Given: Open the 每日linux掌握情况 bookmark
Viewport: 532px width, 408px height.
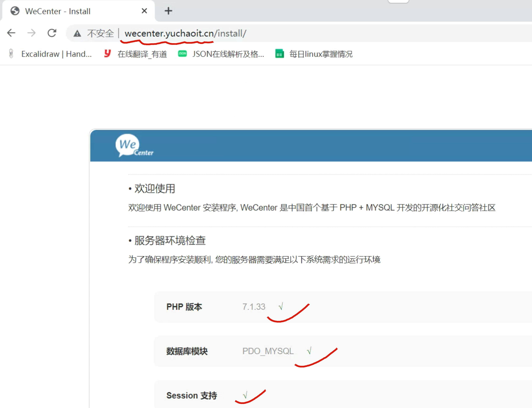Looking at the screenshot, I should tap(321, 54).
